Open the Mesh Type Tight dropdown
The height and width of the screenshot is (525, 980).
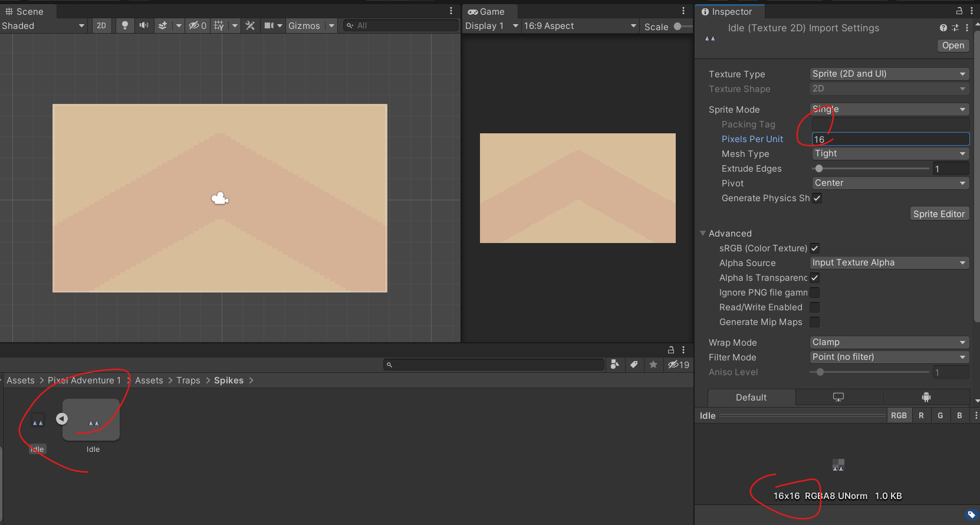point(890,153)
